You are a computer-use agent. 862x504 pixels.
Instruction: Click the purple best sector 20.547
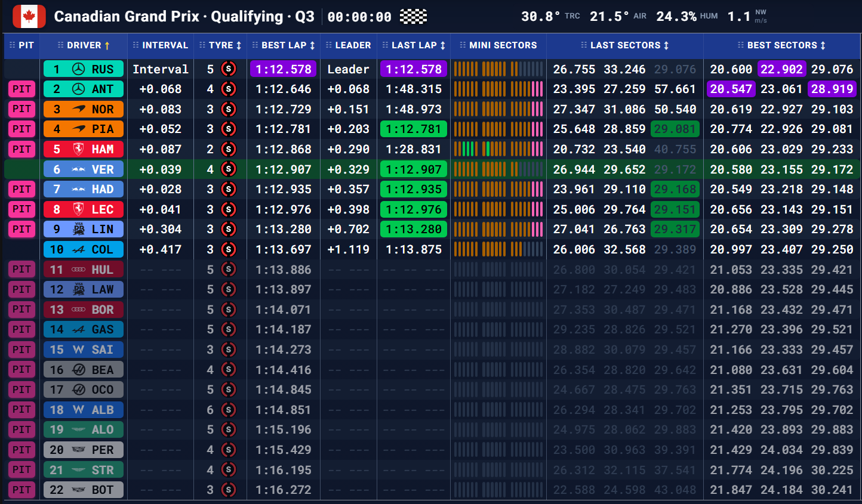pyautogui.click(x=731, y=89)
